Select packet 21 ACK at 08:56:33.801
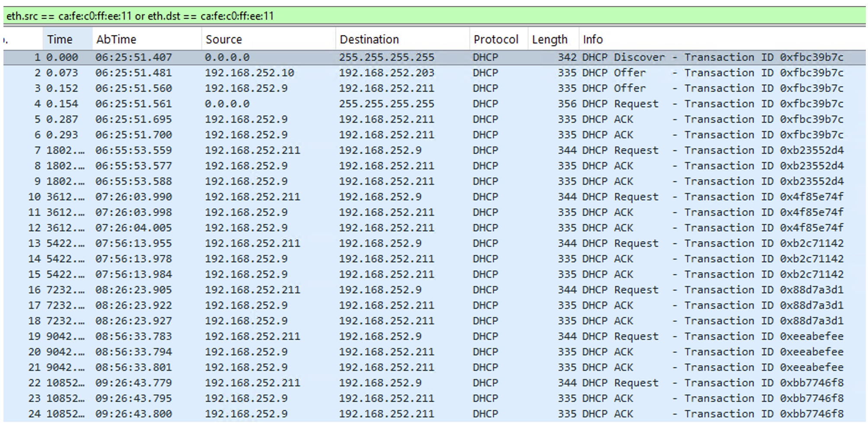Viewport: 868px width, 425px height. click(434, 367)
